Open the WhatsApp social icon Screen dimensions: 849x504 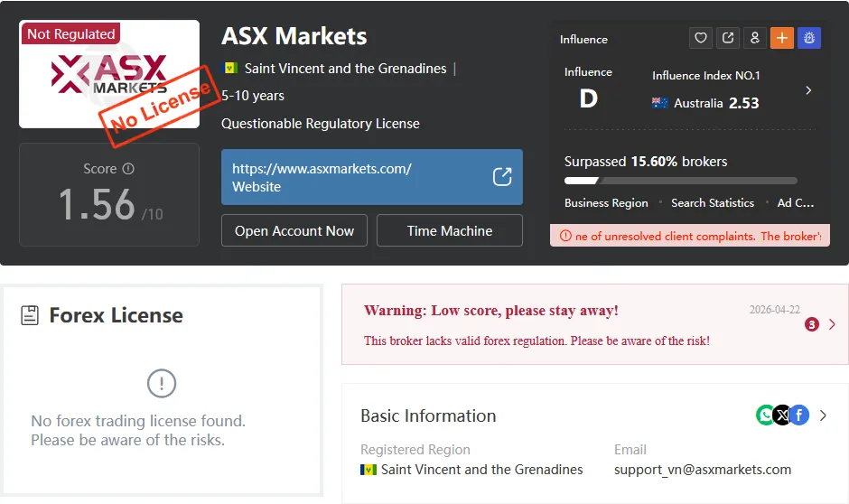(x=764, y=415)
